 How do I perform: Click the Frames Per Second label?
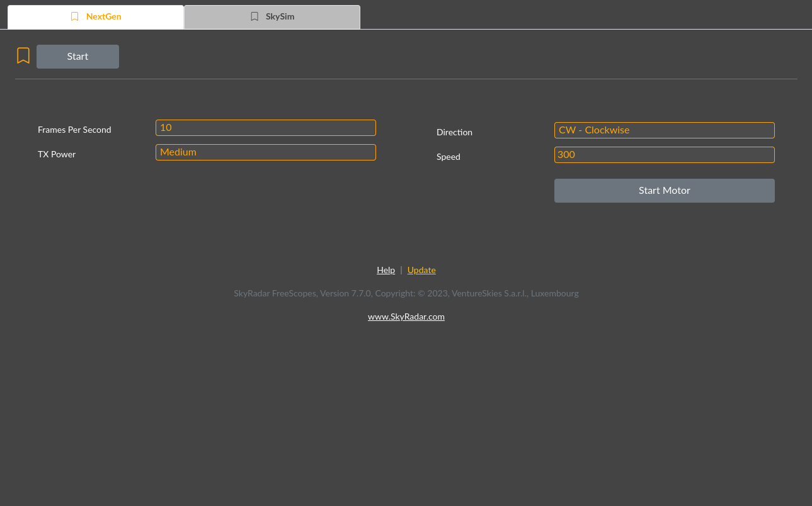point(74,130)
